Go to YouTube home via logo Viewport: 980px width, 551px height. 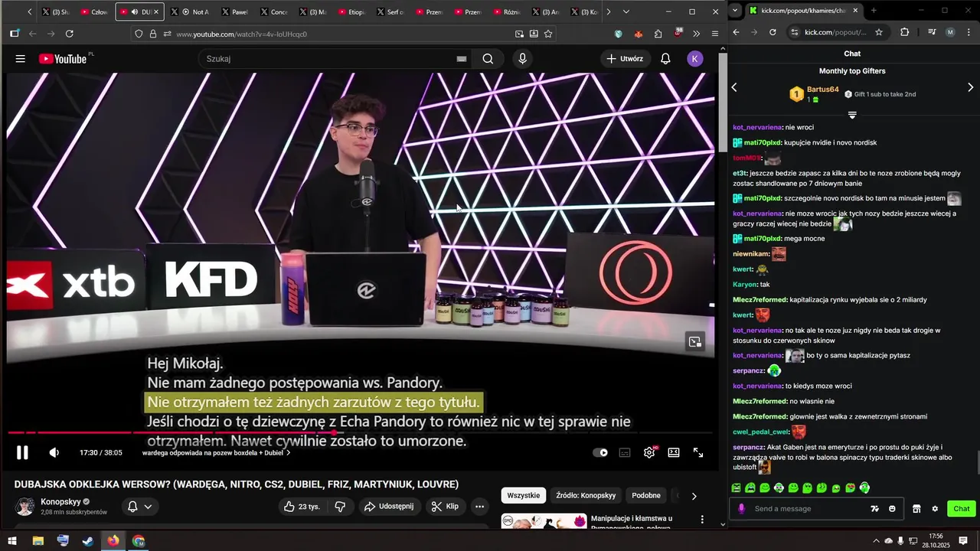[x=63, y=59]
